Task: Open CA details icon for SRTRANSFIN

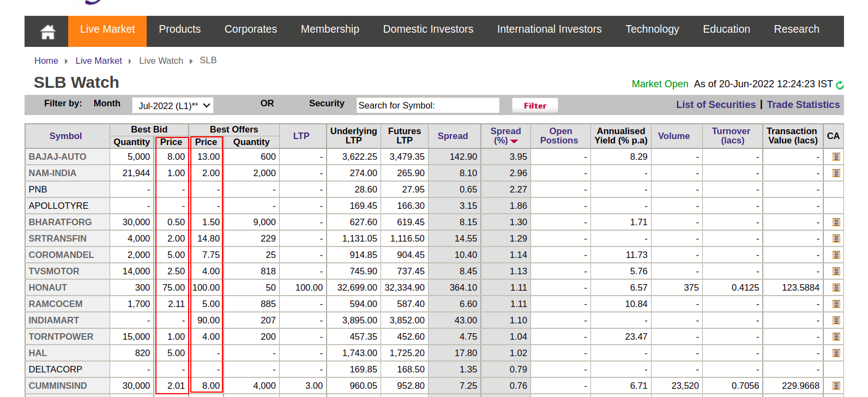Action: [x=836, y=239]
